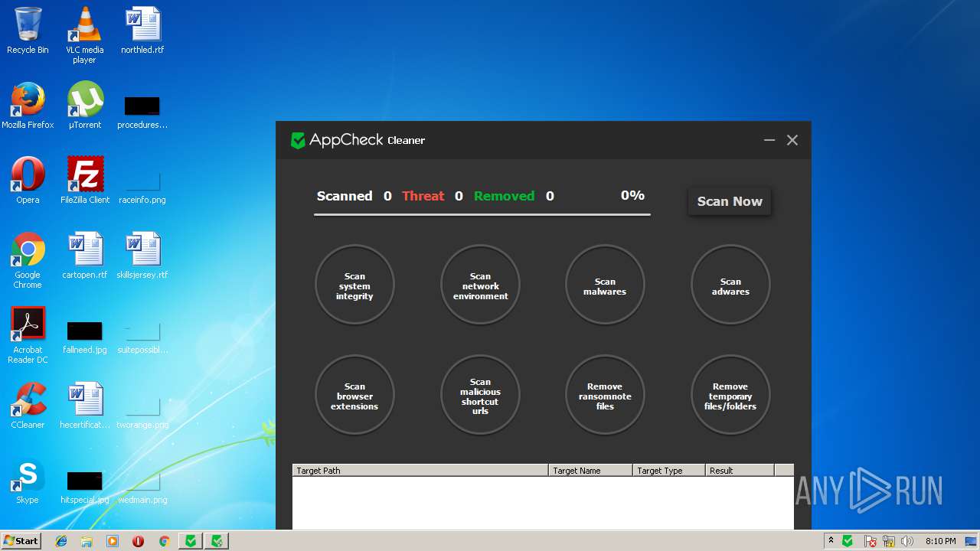This screenshot has width=980, height=551.
Task: Click the Target Path column header
Action: [420, 470]
